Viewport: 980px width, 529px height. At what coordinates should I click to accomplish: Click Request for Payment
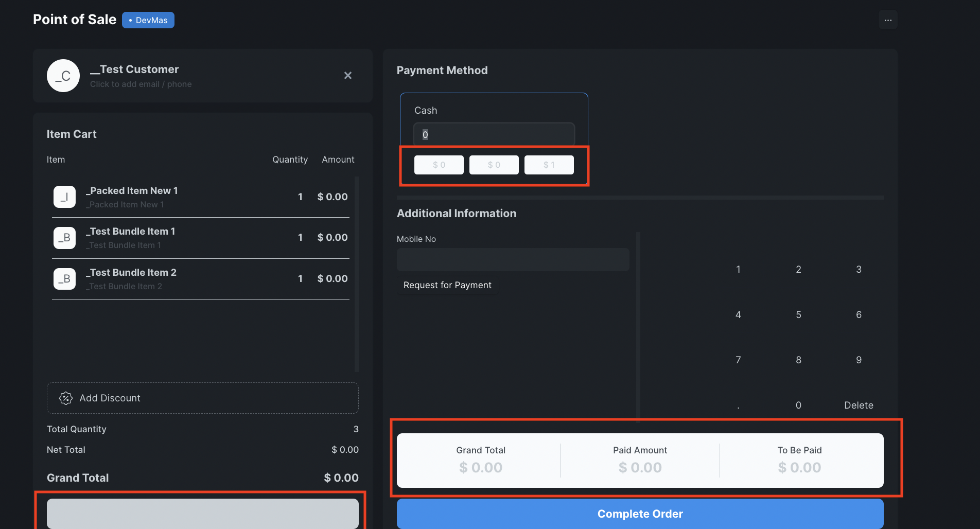(447, 285)
